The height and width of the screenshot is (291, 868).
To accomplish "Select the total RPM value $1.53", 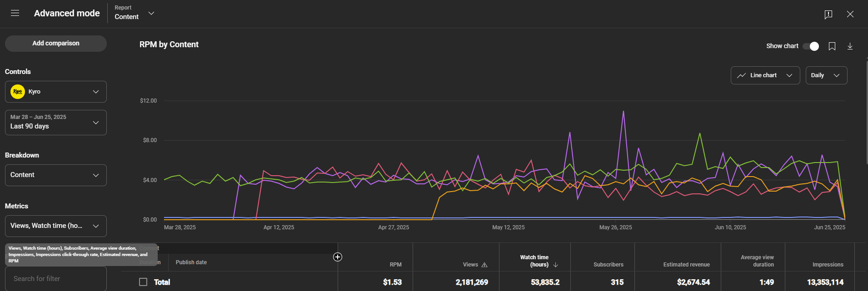I will 392,282.
